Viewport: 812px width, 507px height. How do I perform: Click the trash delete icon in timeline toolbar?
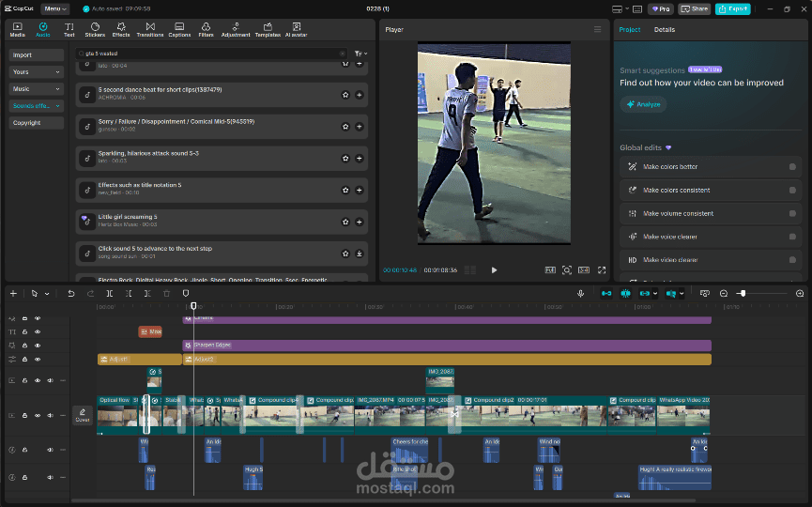[167, 294]
